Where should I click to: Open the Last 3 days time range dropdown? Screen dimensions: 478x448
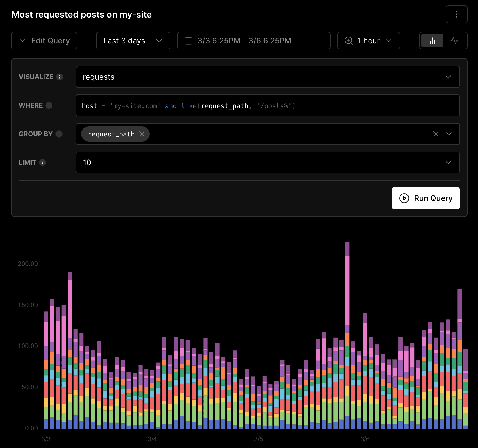pyautogui.click(x=133, y=41)
